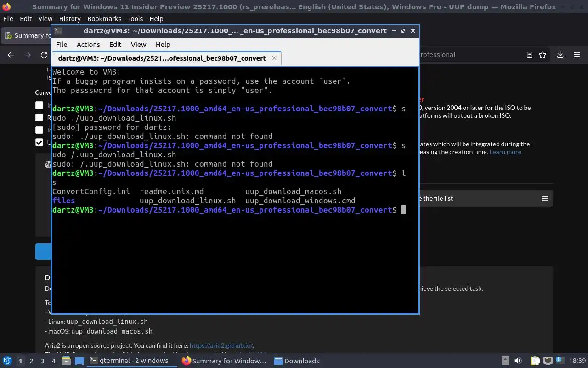Image resolution: width=588 pixels, height=368 pixels.
Task: Switch to workspace 3
Action: 42,361
